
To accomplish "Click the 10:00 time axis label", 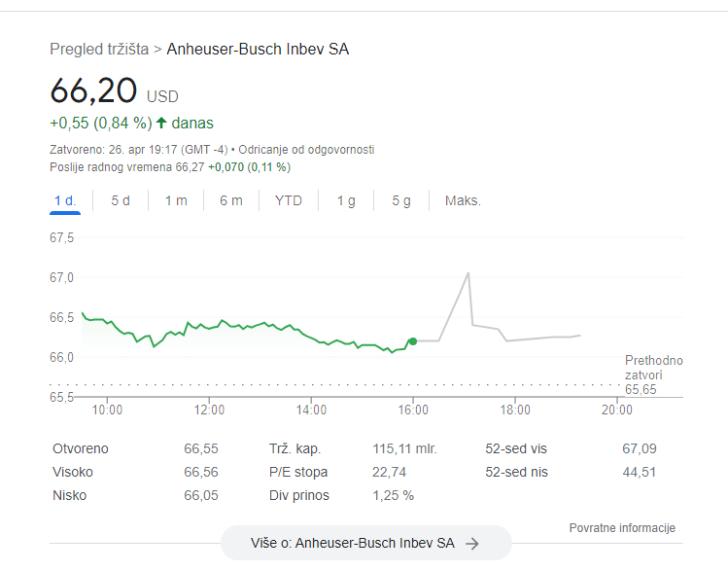I will tap(107, 410).
